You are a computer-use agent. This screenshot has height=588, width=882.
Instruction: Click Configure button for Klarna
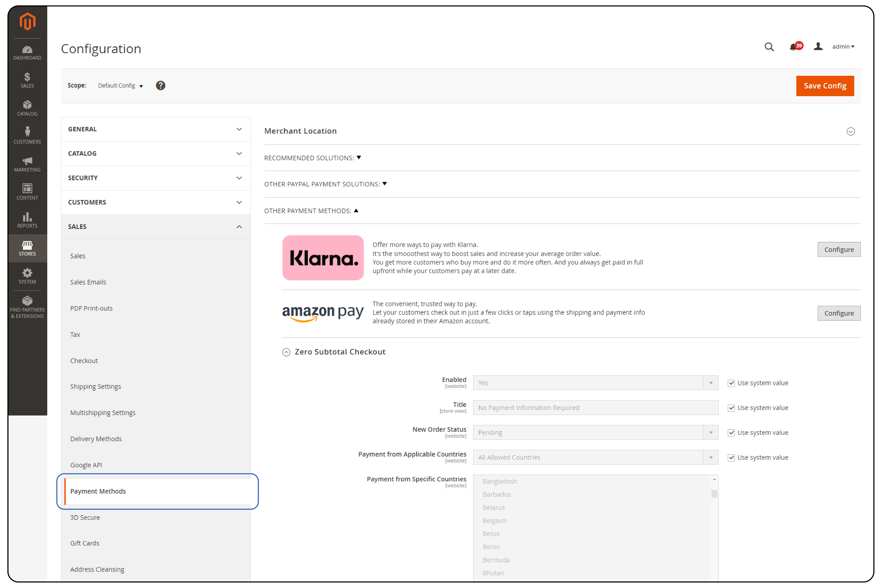839,249
